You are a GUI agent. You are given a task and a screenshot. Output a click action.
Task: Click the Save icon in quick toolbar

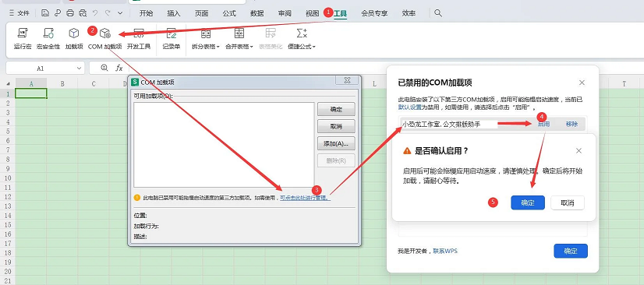[45, 13]
